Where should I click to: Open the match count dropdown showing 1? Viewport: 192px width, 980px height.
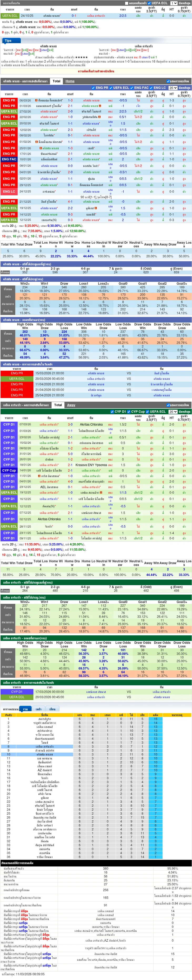click(x=174, y=3)
